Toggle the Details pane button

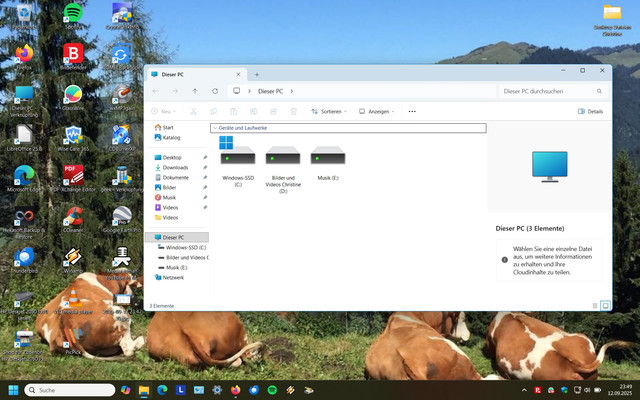coord(590,111)
